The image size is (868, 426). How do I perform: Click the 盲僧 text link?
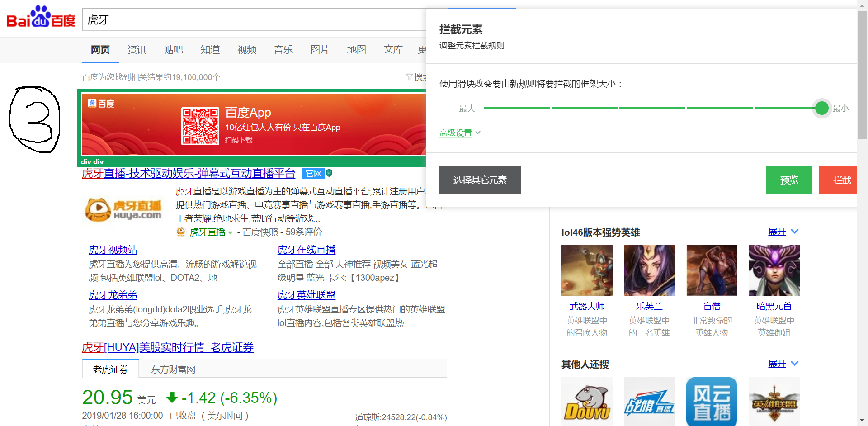(712, 306)
